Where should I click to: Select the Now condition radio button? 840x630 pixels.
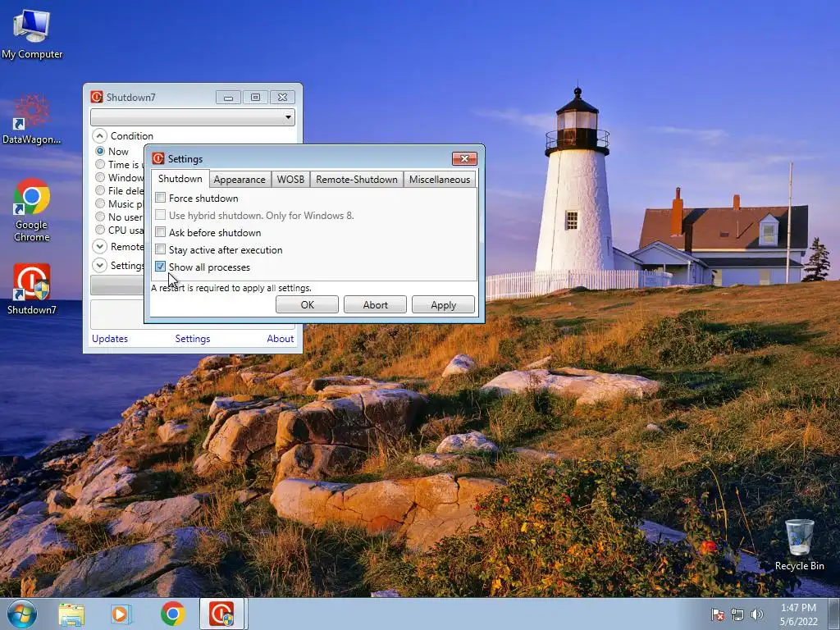100,151
